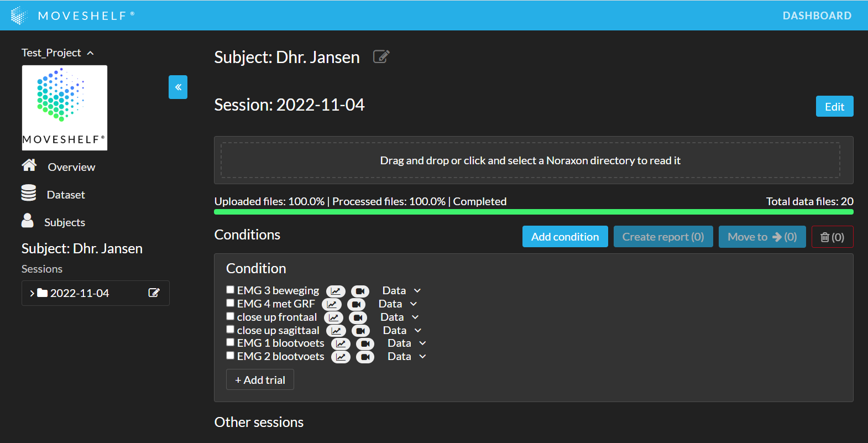
Task: Open video for EMG 2 blootvoets
Action: pos(365,357)
